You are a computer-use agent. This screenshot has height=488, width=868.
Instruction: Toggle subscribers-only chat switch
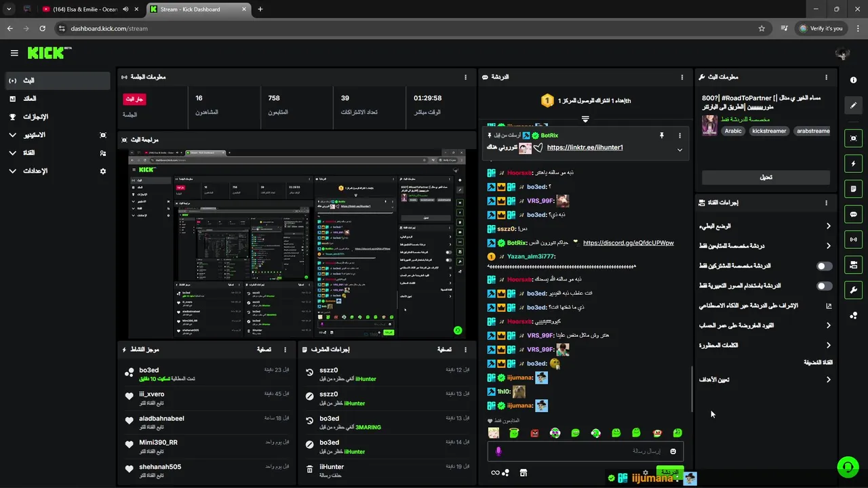824,266
